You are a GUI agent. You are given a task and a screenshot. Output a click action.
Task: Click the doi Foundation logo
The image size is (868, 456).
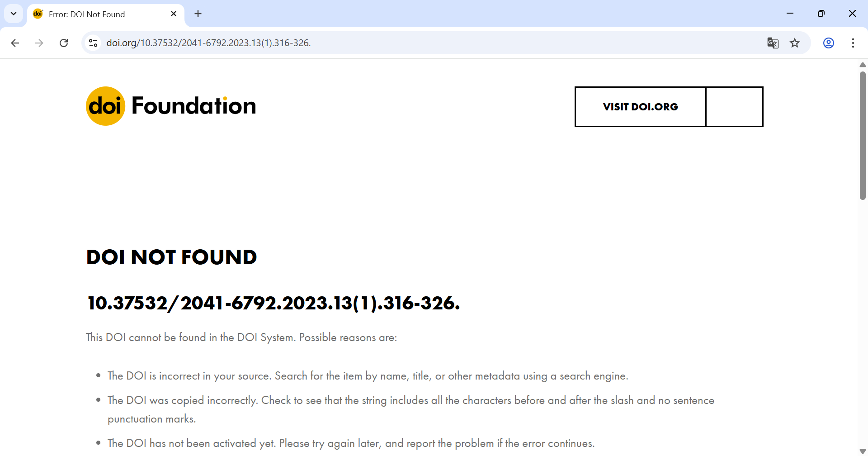point(171,106)
